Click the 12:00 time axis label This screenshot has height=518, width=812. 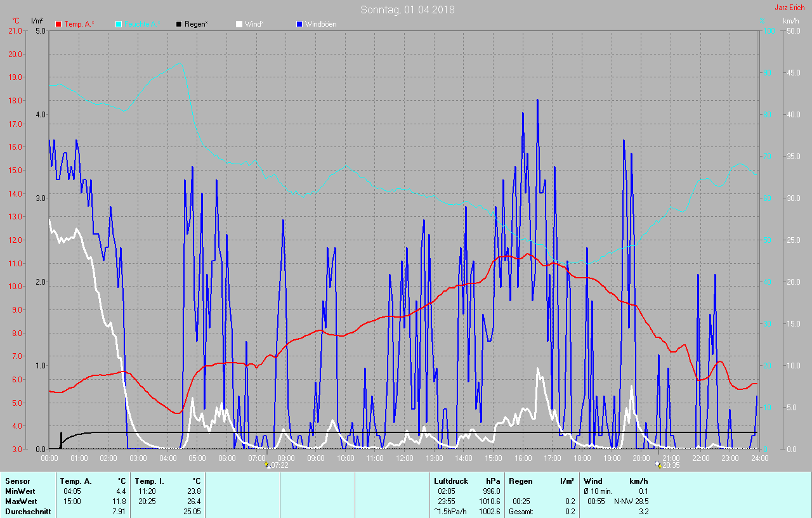tap(404, 458)
